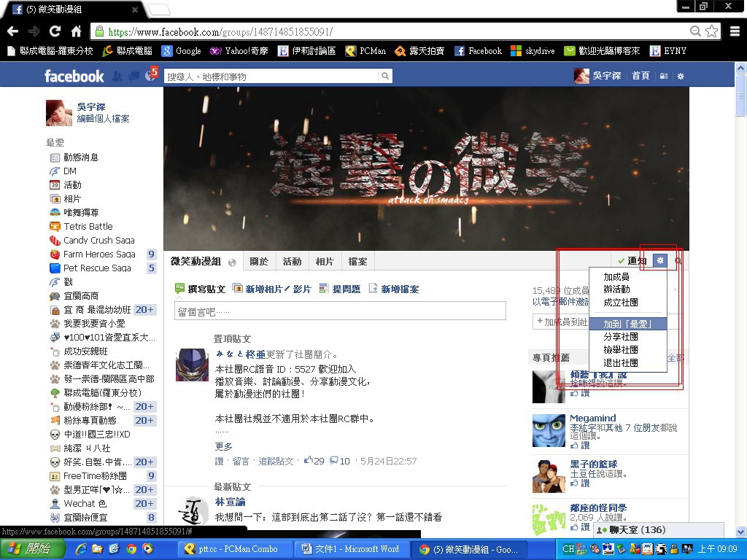Image resolution: width=747 pixels, height=560 pixels.
Task: Bookmark this page with the star icon
Action: pos(712,31)
